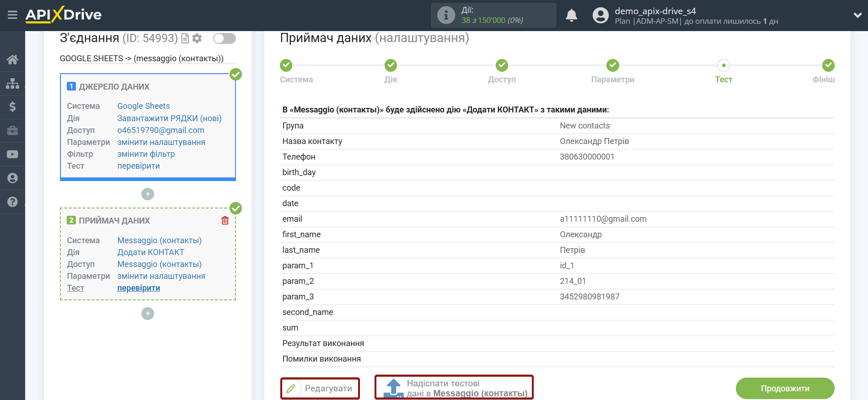Screen dimensions: 868x400
Task: Click phone value 380630000001
Action: pos(587,157)
